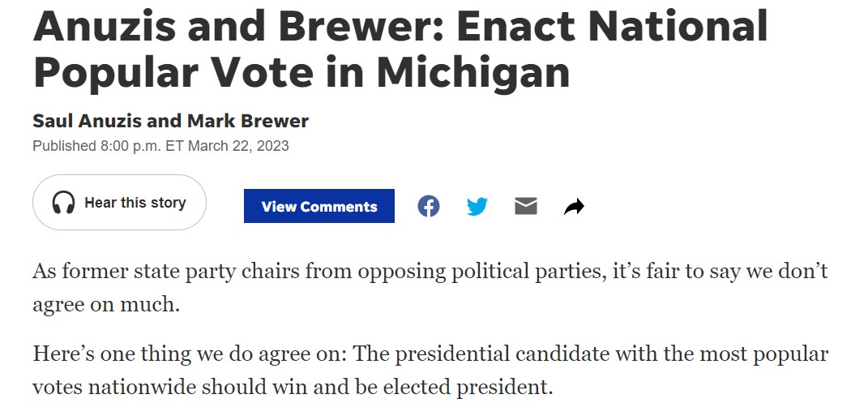Image resolution: width=868 pixels, height=416 pixels.
Task: Click the line starting "Here's one thing we do agree"
Action: click(430, 354)
